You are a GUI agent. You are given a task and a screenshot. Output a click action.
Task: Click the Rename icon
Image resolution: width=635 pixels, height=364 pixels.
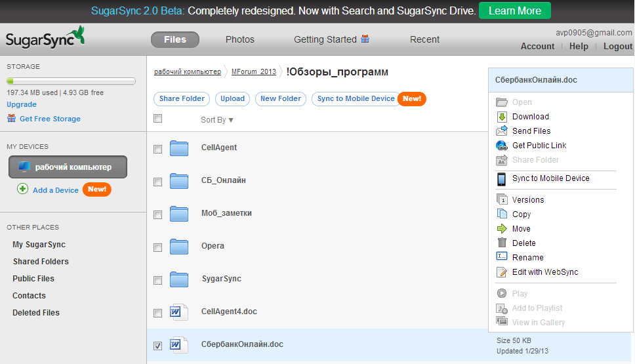(502, 256)
